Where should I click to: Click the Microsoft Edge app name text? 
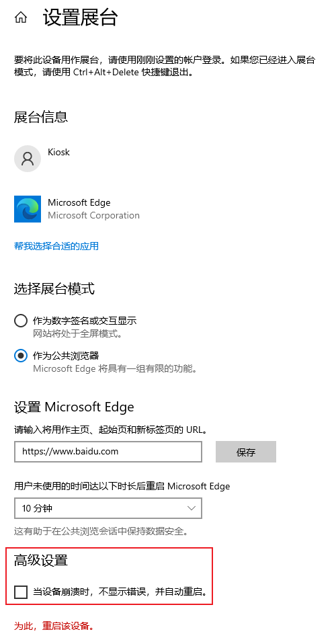[x=79, y=202]
